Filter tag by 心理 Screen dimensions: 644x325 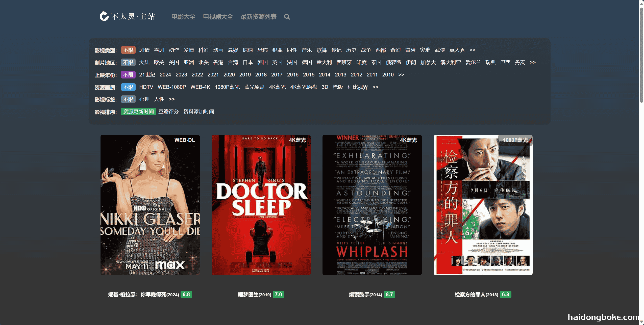[x=144, y=99]
